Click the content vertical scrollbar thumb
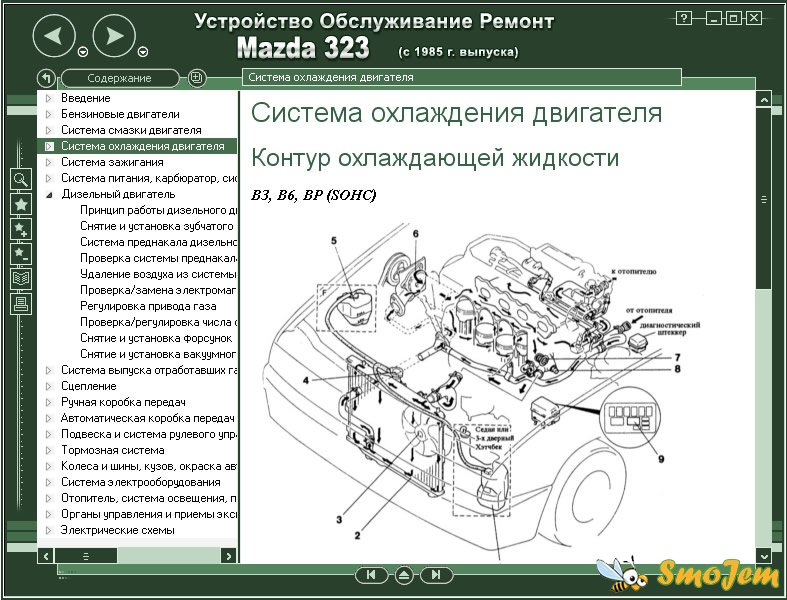Screen dimensions: 787x600 tap(764, 199)
